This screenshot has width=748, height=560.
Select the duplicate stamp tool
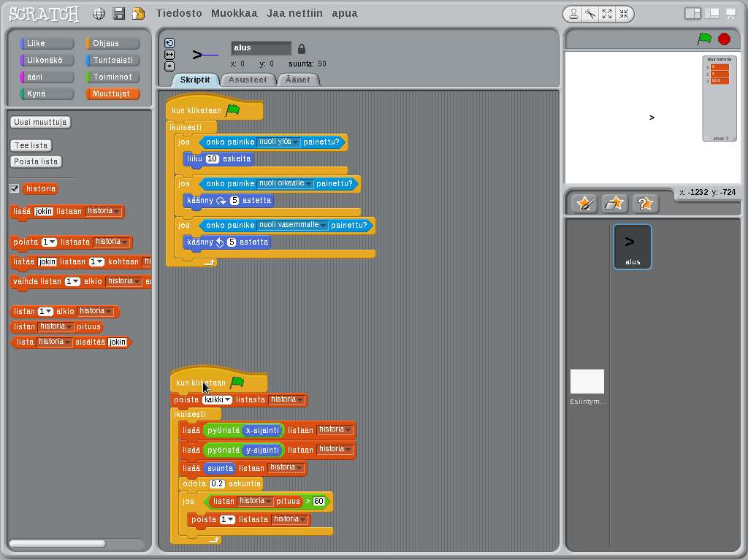pos(574,14)
